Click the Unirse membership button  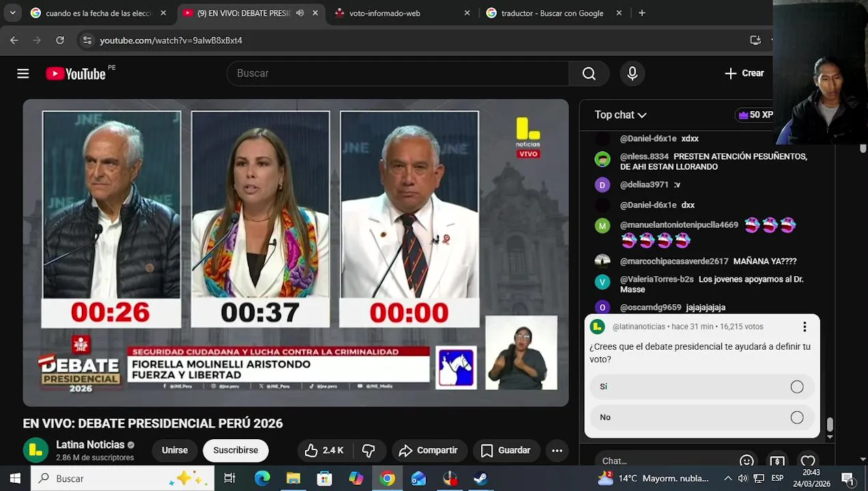tap(175, 450)
